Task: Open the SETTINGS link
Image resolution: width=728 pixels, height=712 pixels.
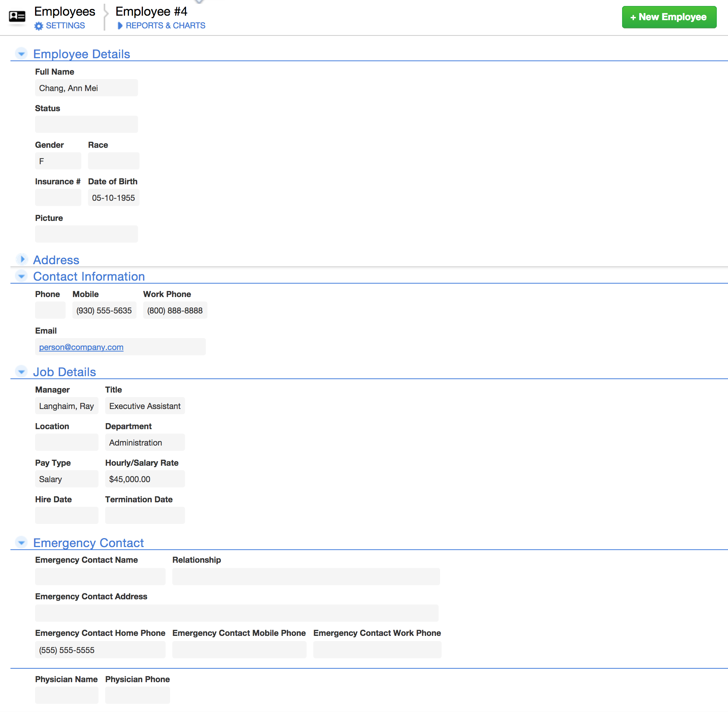Action: point(65,25)
